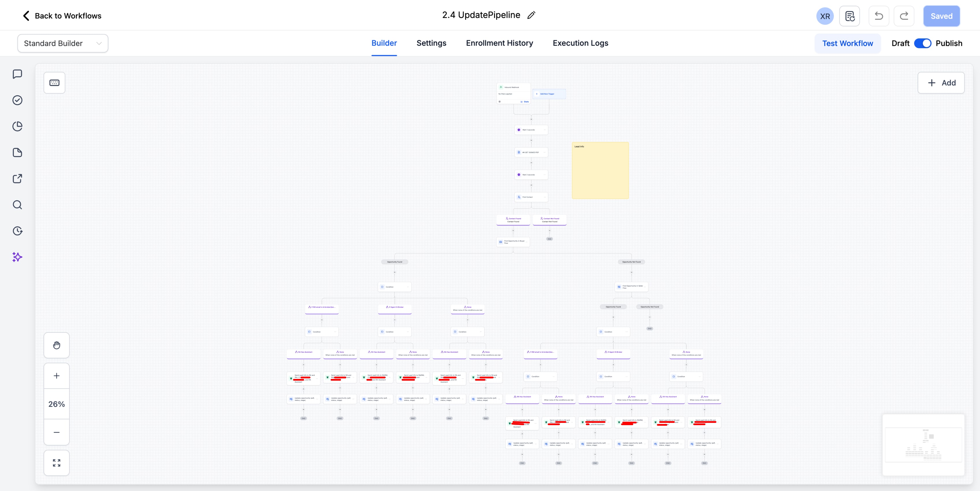This screenshot has height=491, width=980.
Task: Edit workflow name with the pencil icon
Action: tap(531, 15)
